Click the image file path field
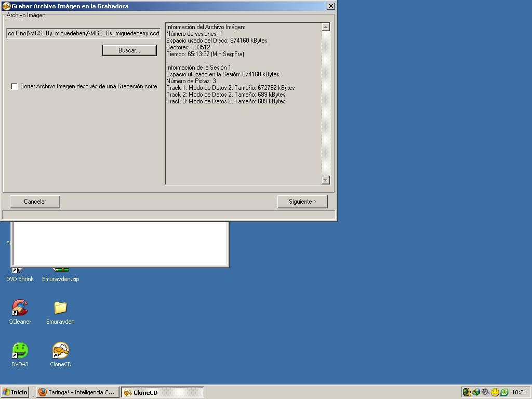532x399 pixels. [x=84, y=33]
